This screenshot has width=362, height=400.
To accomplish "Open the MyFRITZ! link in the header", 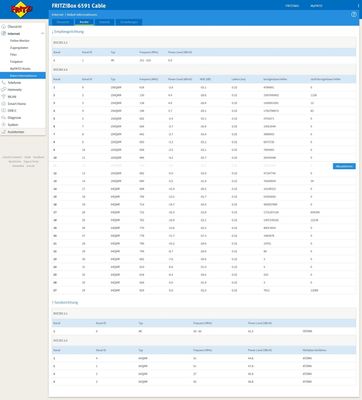I will 316,6.
